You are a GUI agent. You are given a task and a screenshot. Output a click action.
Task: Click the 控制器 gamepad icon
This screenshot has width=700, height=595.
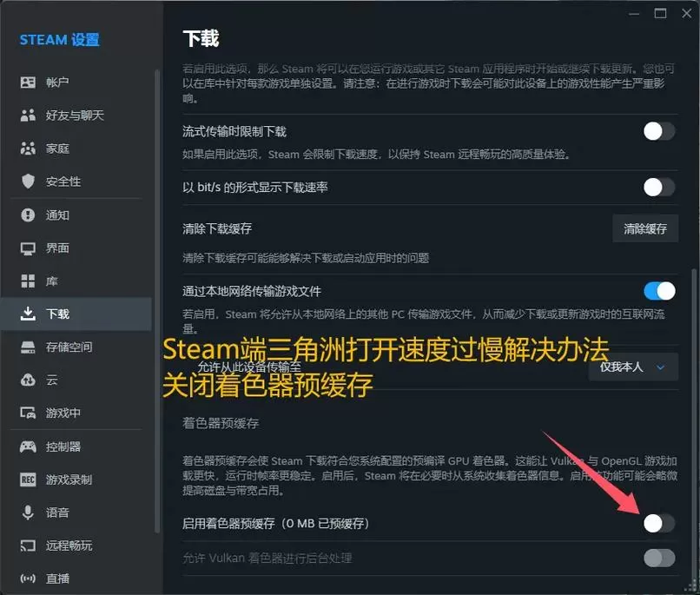28,446
